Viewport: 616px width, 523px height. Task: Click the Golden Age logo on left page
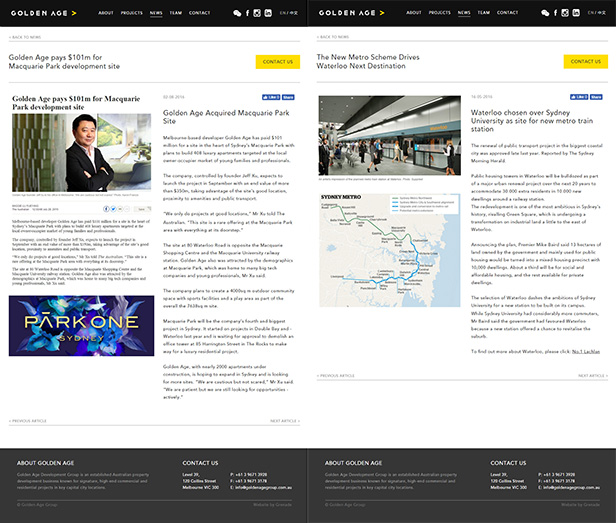click(x=44, y=13)
